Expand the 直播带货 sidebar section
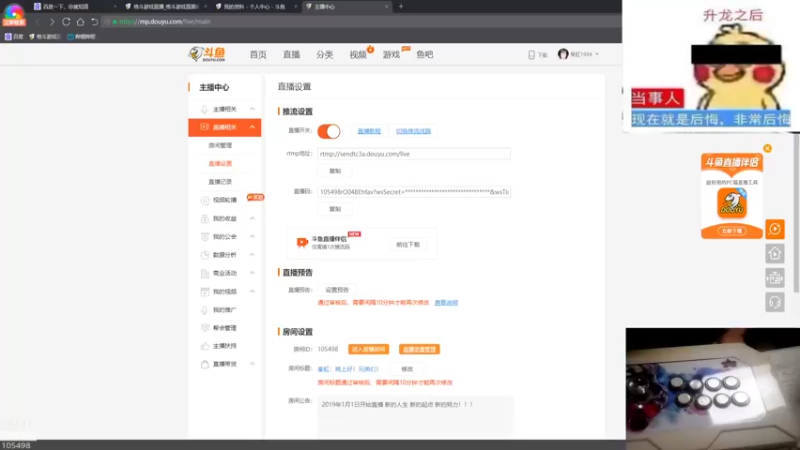The image size is (800, 450). tap(252, 364)
